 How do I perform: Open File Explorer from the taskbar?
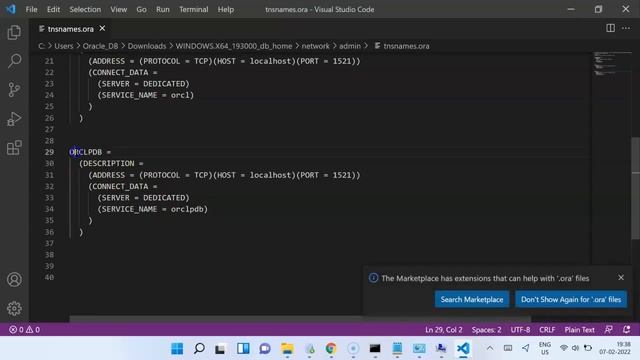point(287,349)
